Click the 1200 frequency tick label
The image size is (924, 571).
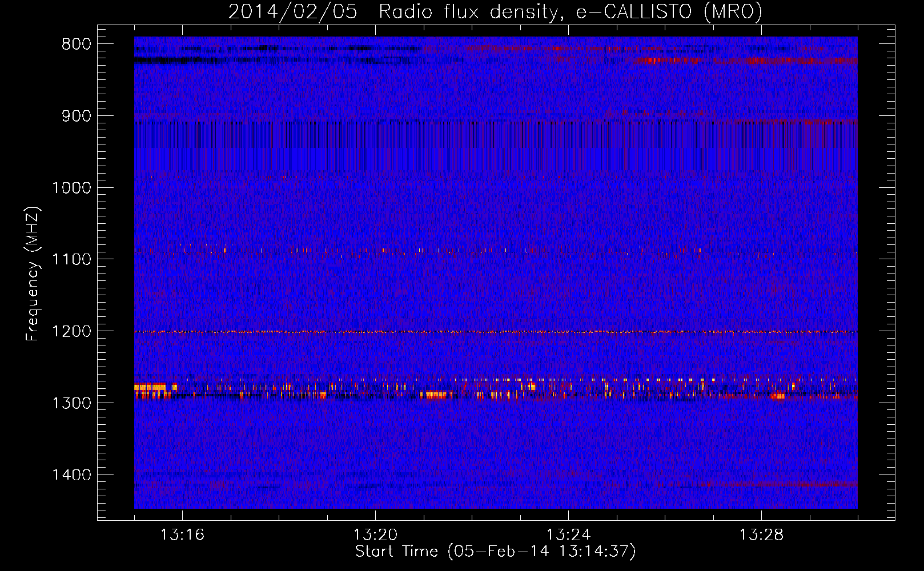coord(71,331)
